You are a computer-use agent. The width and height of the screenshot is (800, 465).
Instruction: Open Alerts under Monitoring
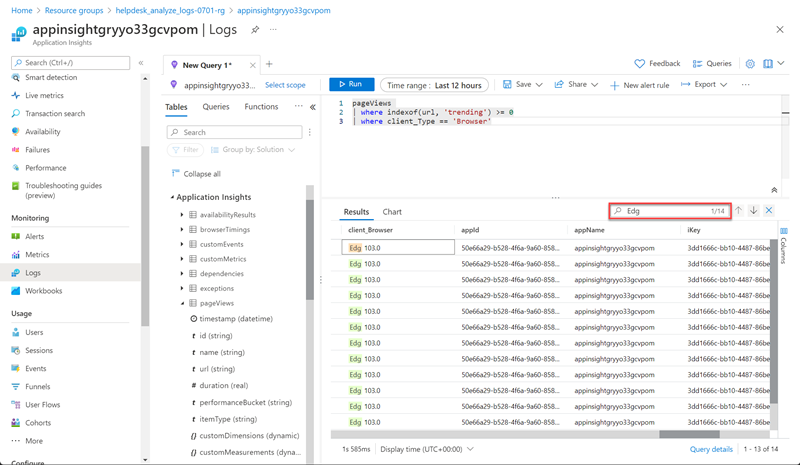[35, 236]
